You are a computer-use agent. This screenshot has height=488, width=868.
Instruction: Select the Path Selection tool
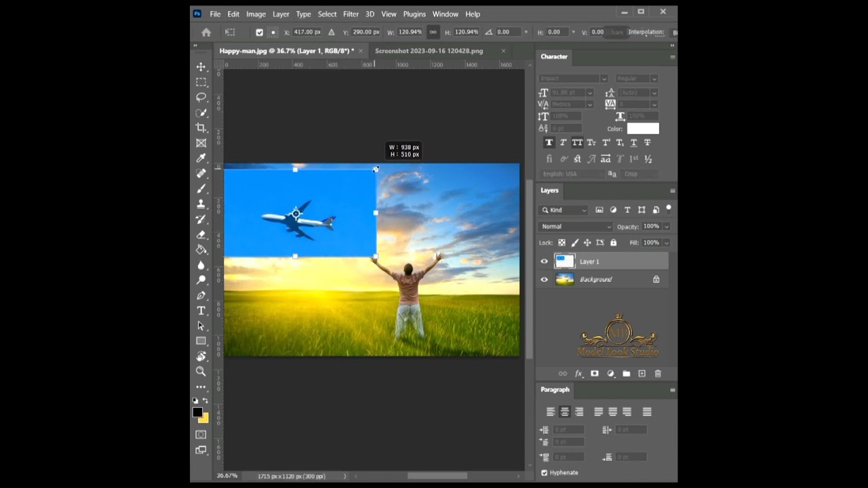pos(201,326)
